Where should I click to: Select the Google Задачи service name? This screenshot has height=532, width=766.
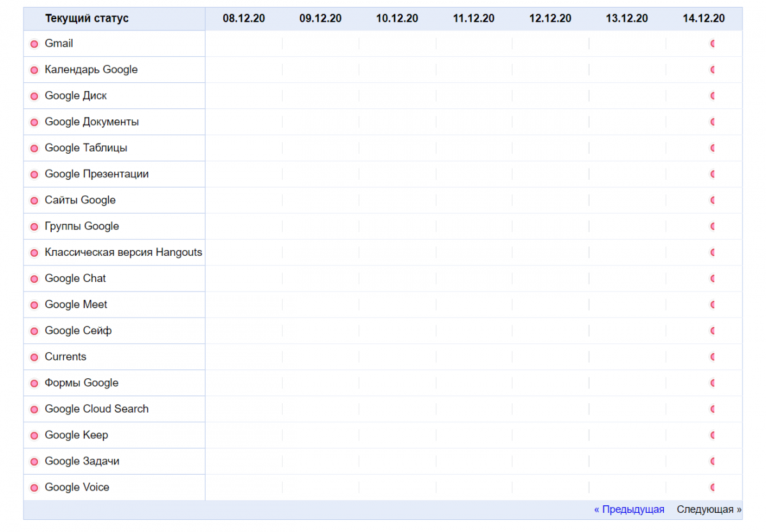click(82, 461)
